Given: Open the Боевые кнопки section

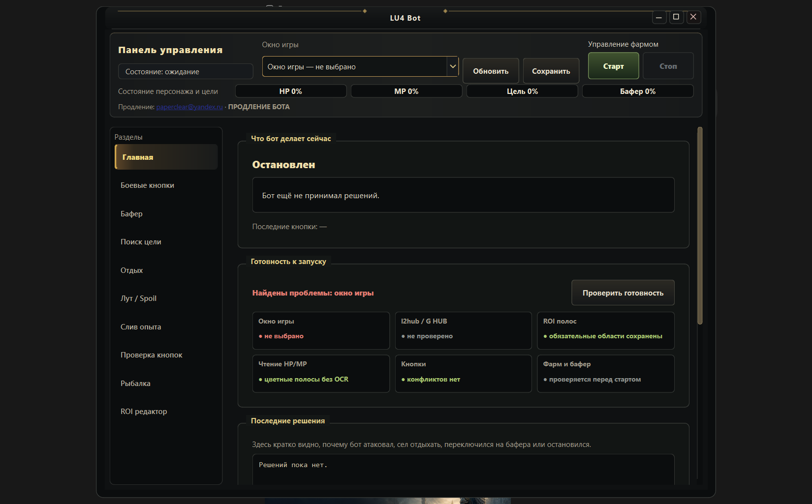Looking at the screenshot, I should click(166, 185).
